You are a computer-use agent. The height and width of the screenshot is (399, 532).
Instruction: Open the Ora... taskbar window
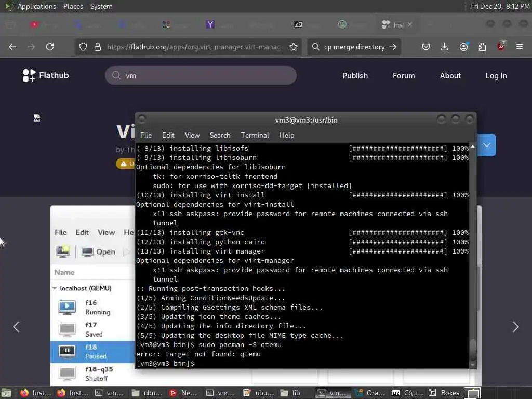tap(370, 393)
